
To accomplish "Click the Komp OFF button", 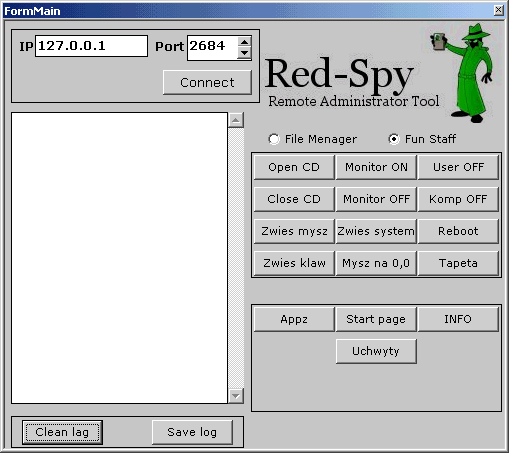I will pyautogui.click(x=458, y=199).
